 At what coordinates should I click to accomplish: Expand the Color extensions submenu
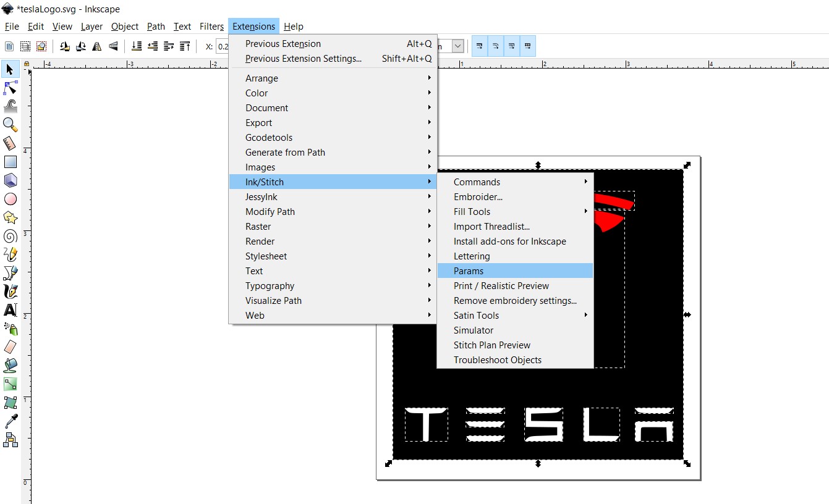[x=333, y=93]
